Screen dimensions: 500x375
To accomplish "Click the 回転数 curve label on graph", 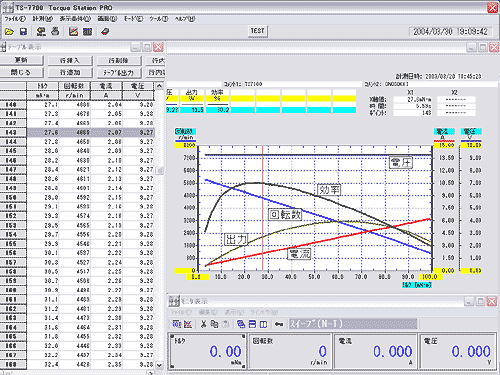I will 285,214.
